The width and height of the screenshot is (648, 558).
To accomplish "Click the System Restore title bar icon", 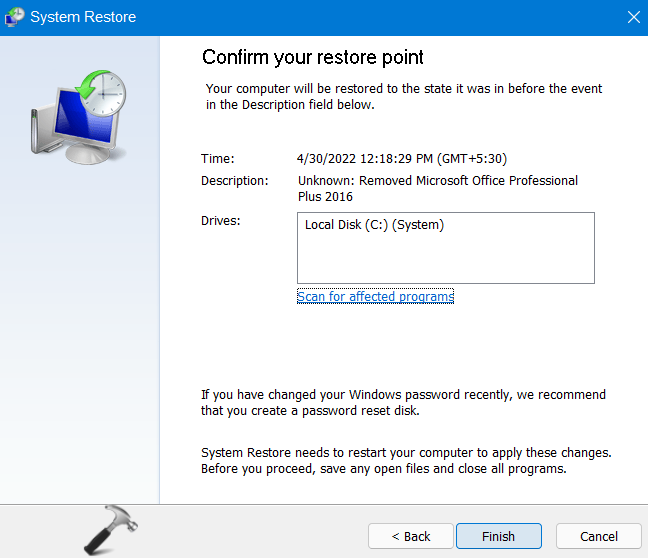I will (17, 17).
